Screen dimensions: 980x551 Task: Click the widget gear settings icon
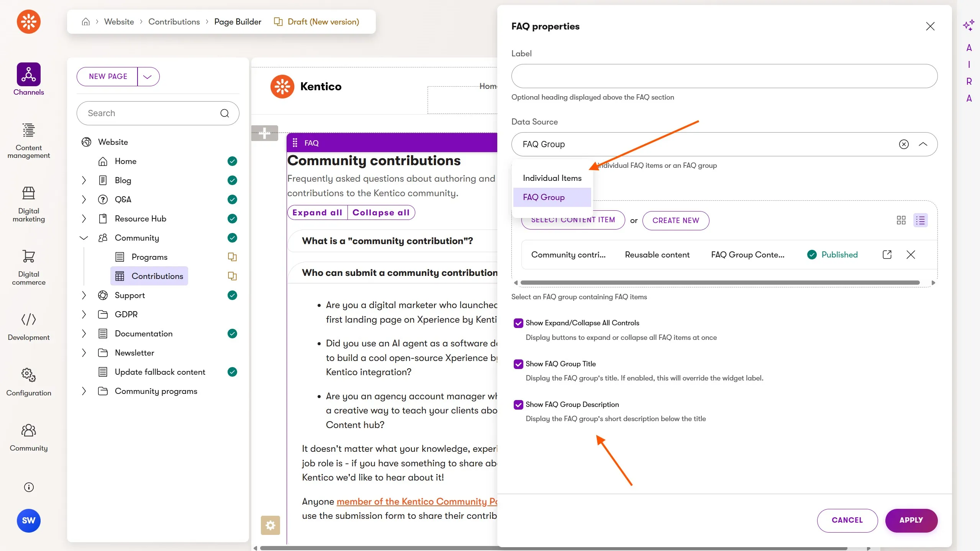(x=270, y=525)
